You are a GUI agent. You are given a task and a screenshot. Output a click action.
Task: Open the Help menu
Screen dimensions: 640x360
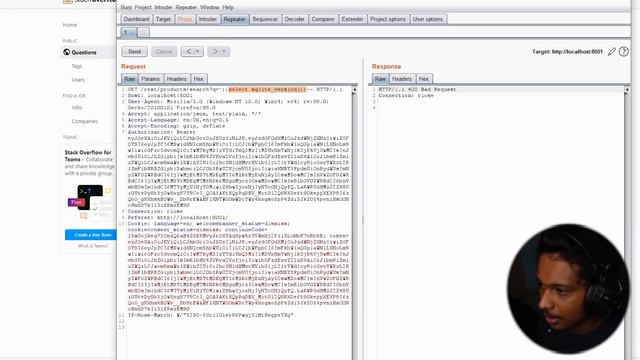point(228,7)
